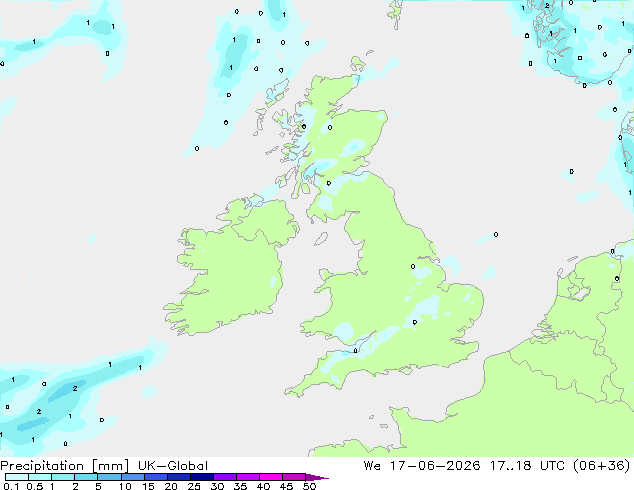The height and width of the screenshot is (490, 634).
Task: Select the '35' legend scale number
Action: [240, 486]
